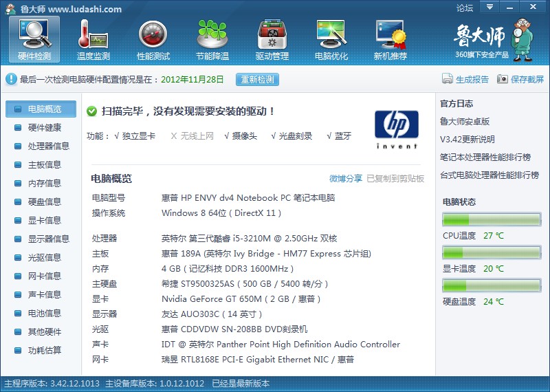
Task: Click the i5-3210M processor value
Action: [250, 239]
